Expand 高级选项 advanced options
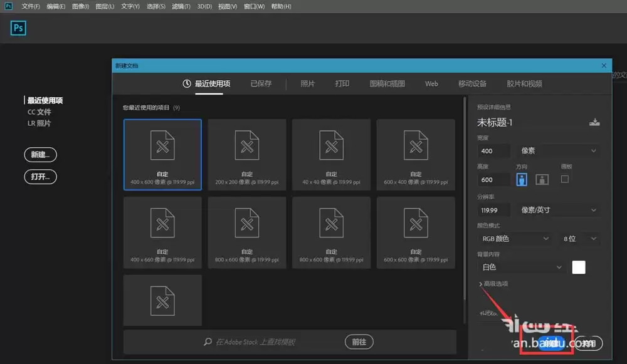This screenshot has height=364, width=627. click(x=493, y=284)
